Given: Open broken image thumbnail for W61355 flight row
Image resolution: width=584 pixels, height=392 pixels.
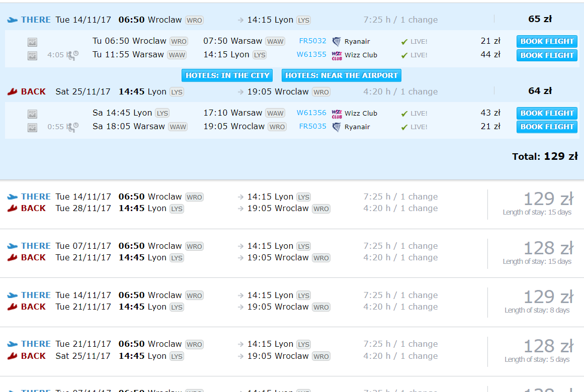Looking at the screenshot, I should 32,56.
